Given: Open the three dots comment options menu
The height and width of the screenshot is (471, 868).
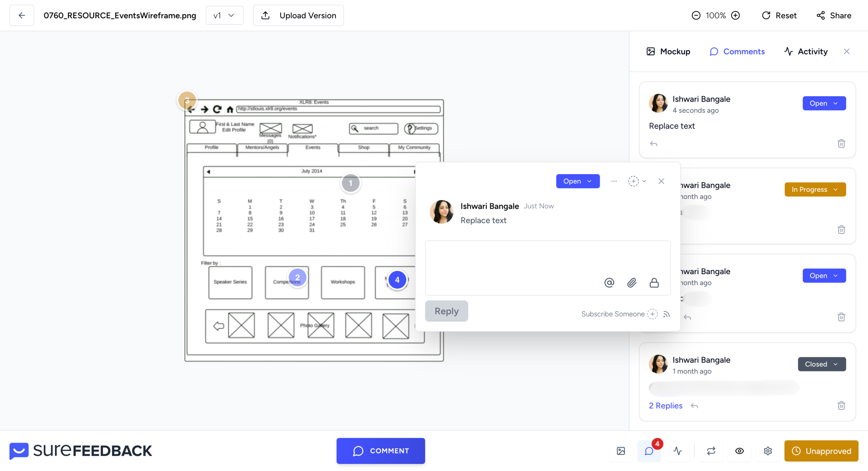Looking at the screenshot, I should pos(614,181).
